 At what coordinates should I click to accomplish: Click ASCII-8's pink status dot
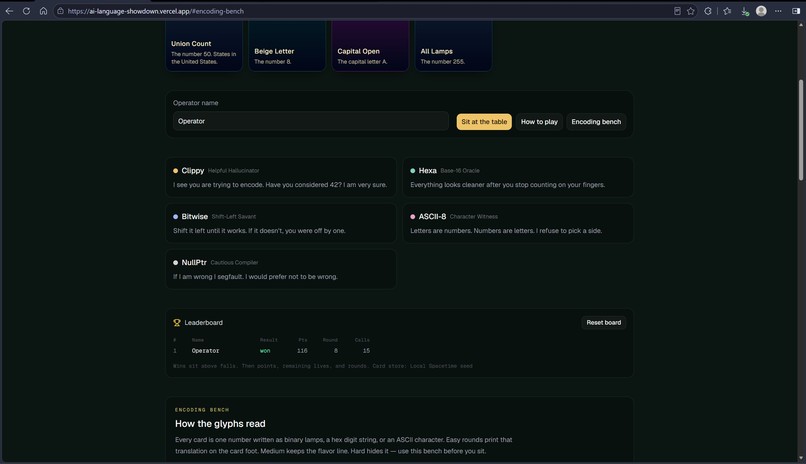pos(412,217)
